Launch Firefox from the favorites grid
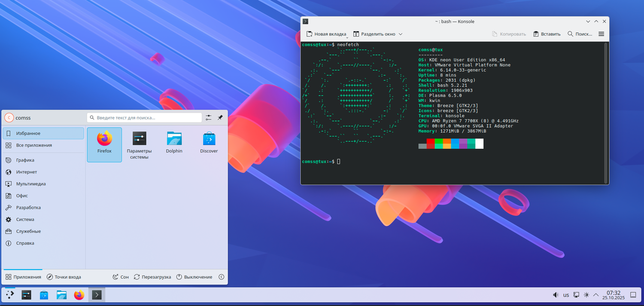 104,145
